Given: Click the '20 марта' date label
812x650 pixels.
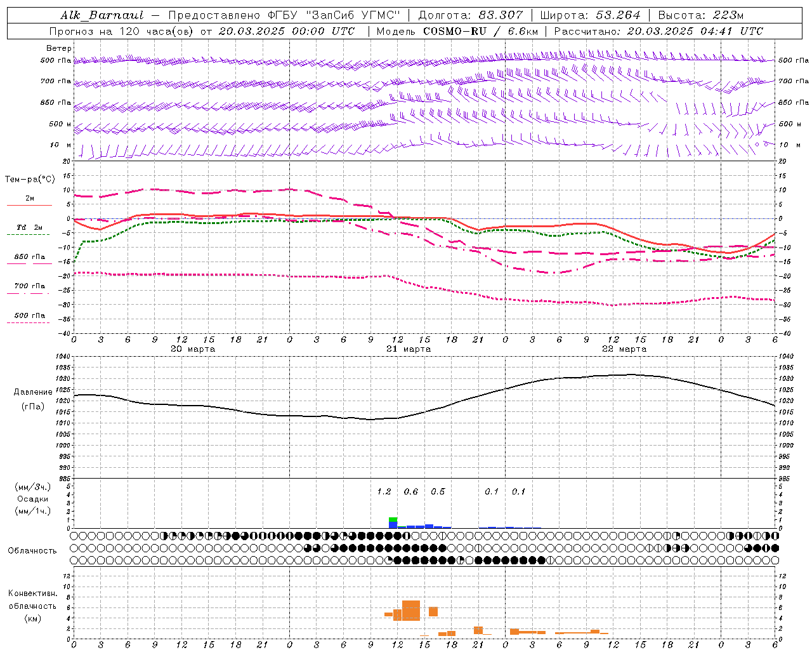Looking at the screenshot, I should click(193, 348).
